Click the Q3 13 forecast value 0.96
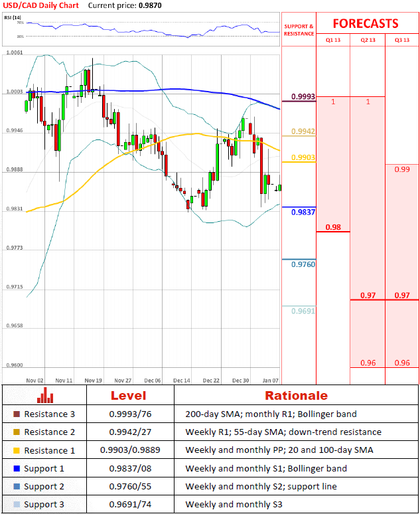Screen dimensions: 420x514 coord(402,363)
